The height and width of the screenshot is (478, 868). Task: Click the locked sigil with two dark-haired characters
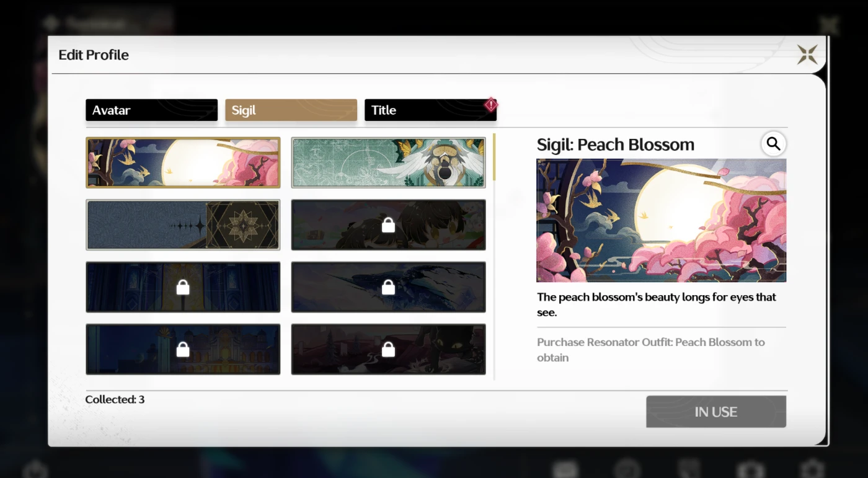click(388, 224)
